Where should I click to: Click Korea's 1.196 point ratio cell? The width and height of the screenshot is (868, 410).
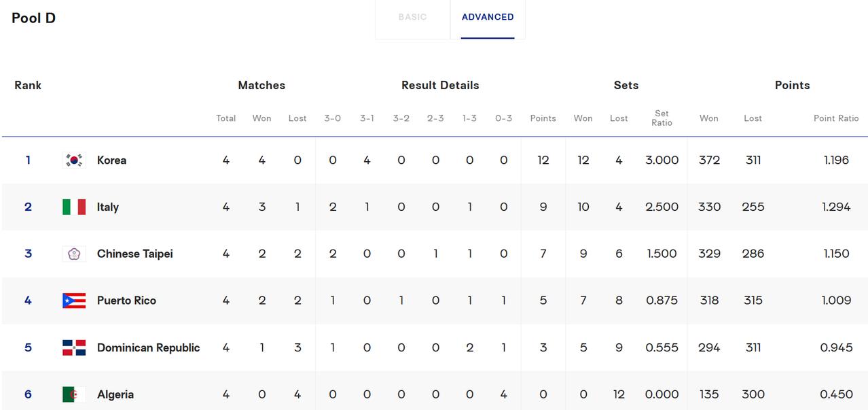(836, 160)
